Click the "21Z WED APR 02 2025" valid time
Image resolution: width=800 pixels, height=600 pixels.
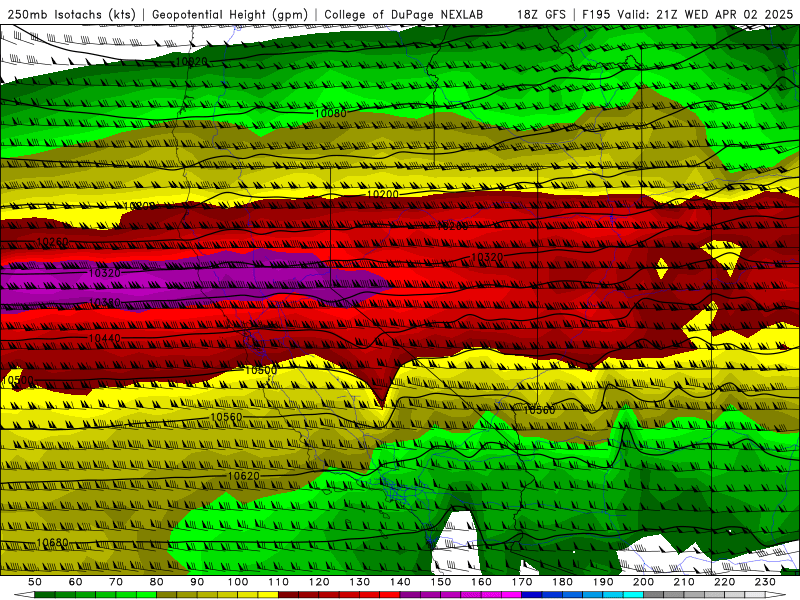click(724, 15)
